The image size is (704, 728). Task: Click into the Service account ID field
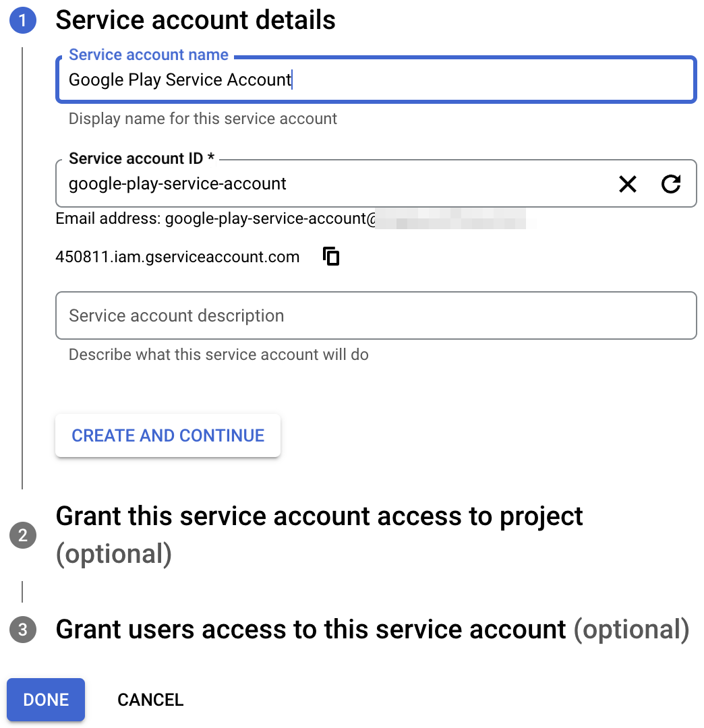tap(337, 184)
